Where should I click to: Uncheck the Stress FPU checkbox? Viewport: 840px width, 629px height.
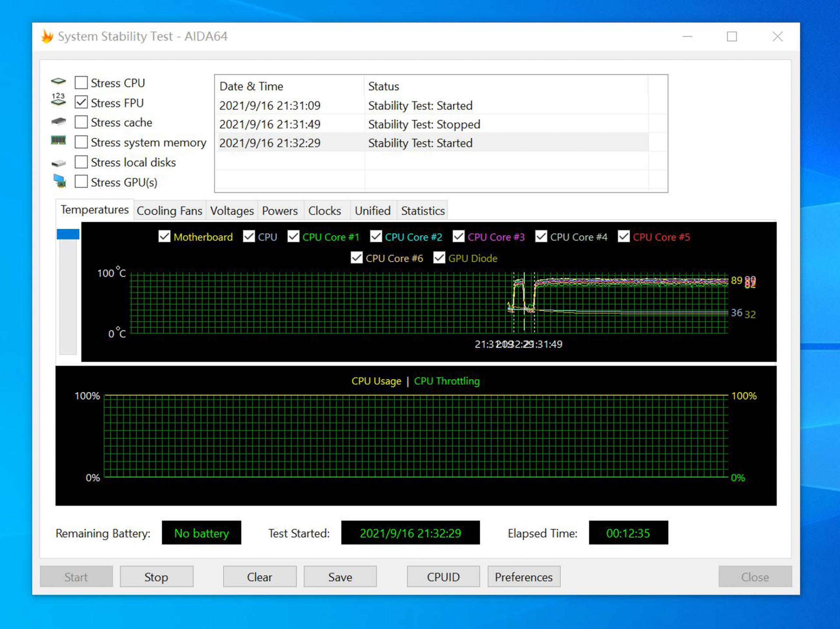[81, 102]
